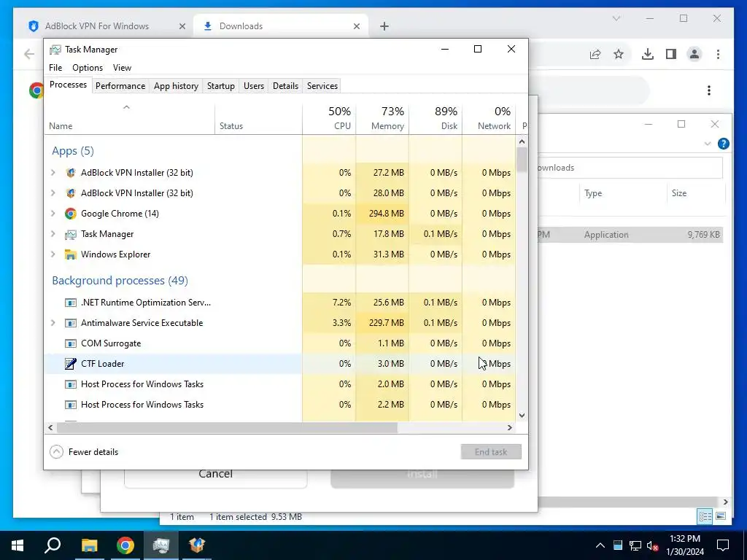Show hidden system tray icons

[600, 545]
